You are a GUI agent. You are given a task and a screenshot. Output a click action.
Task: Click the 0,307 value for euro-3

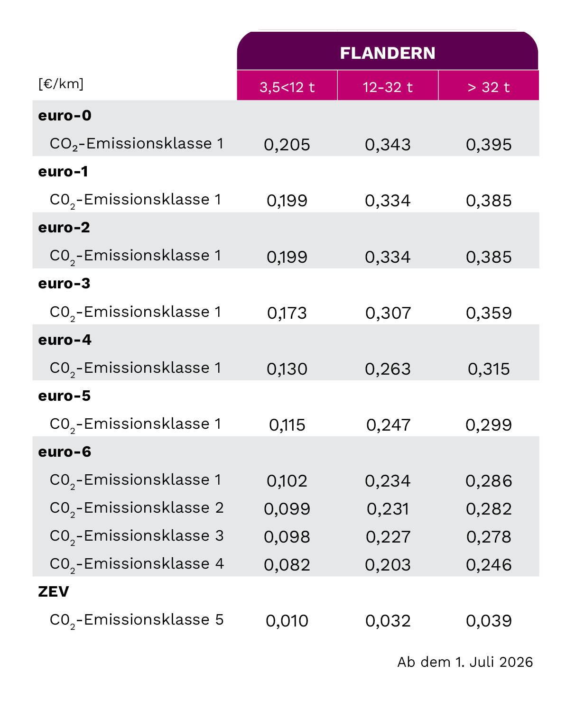click(x=388, y=313)
